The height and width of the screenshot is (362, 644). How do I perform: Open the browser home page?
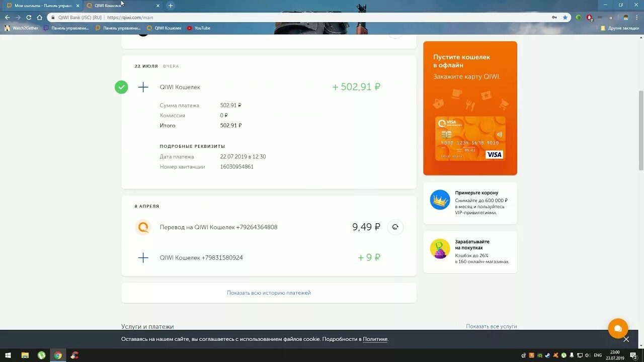pyautogui.click(x=39, y=17)
